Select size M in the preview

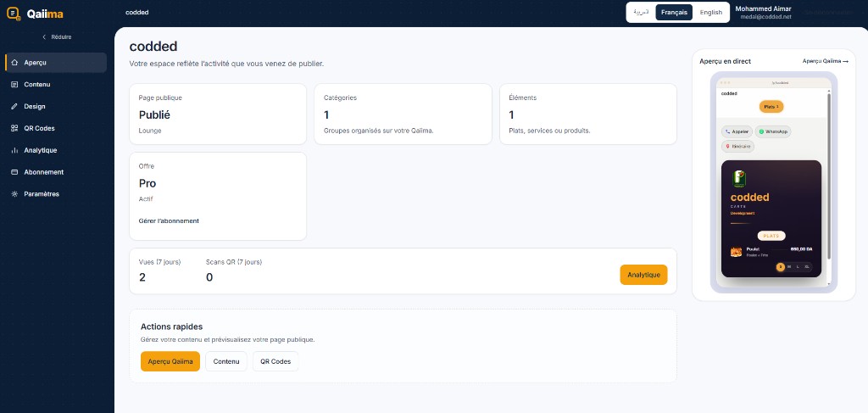click(x=789, y=267)
